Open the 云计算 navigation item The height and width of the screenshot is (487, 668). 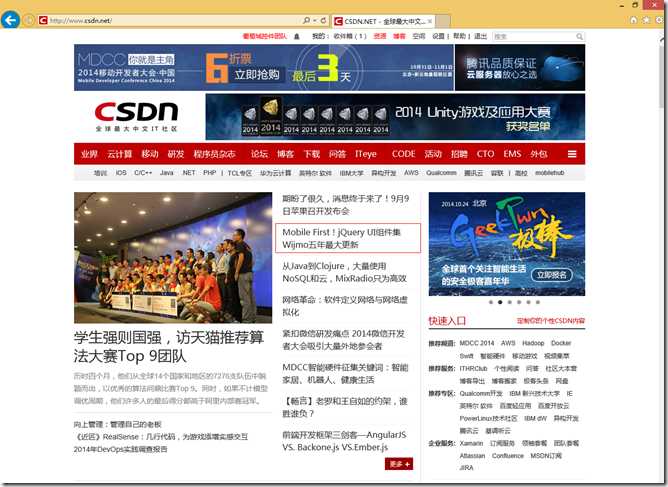click(x=120, y=154)
